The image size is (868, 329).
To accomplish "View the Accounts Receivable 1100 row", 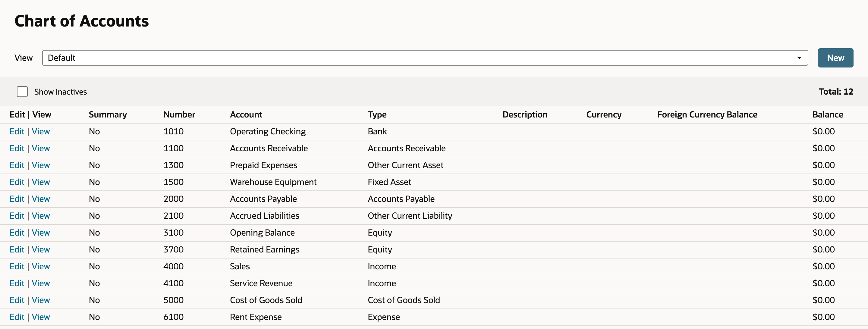I will [x=41, y=148].
